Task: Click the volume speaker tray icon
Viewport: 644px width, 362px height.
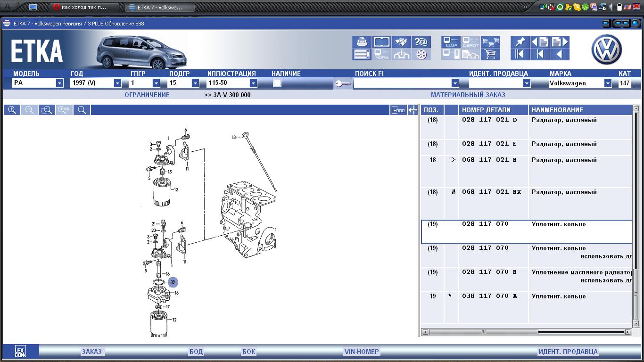Action: [612, 7]
